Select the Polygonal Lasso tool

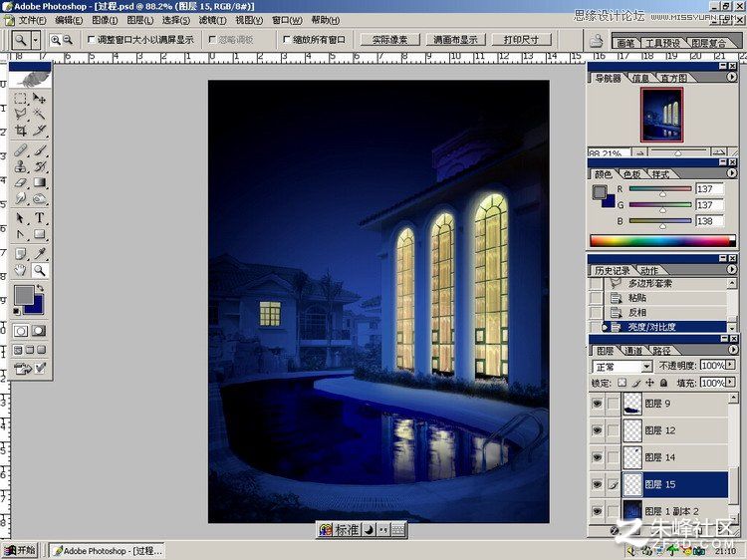click(20, 115)
